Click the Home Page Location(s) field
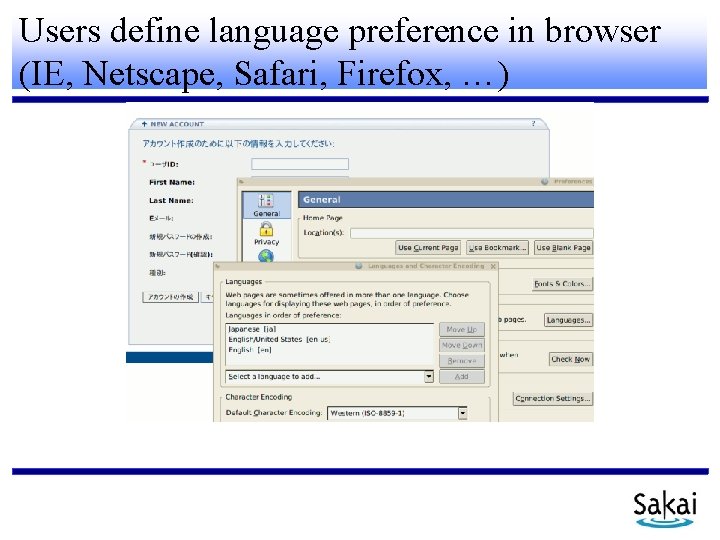The width and height of the screenshot is (720, 540). pyautogui.click(x=472, y=233)
